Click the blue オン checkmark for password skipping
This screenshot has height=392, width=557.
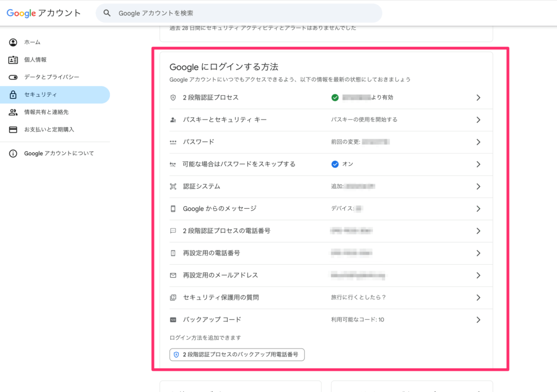[335, 164]
